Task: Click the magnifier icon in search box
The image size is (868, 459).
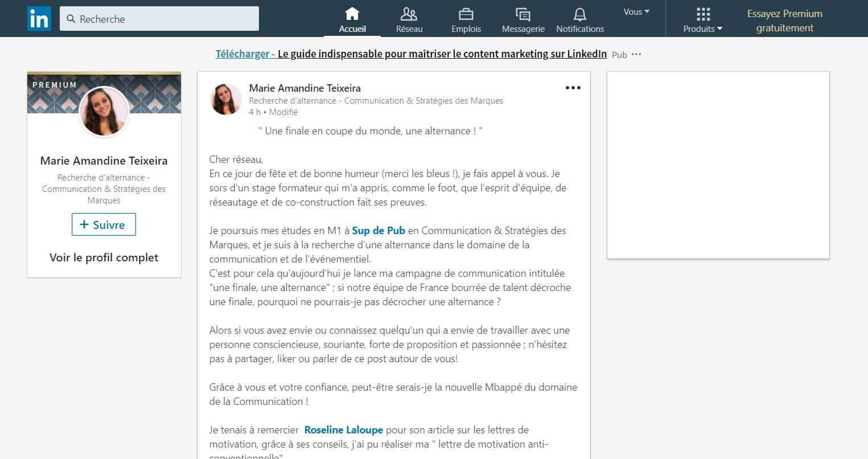Action: tap(71, 19)
